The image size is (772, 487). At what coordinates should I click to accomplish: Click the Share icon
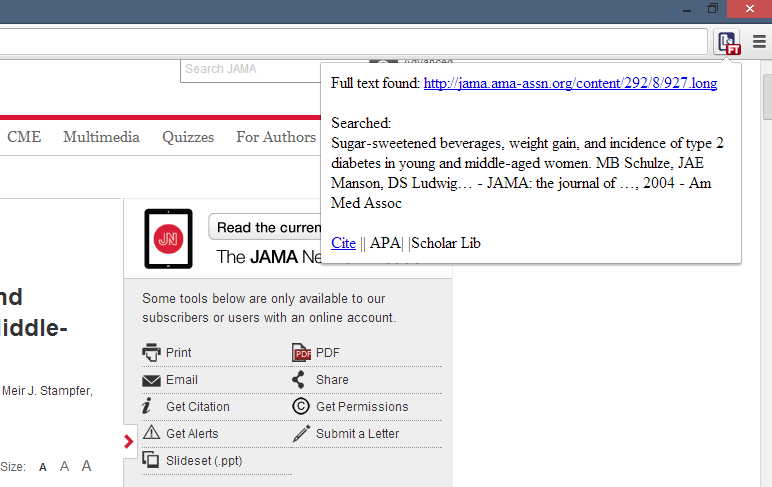pos(298,380)
